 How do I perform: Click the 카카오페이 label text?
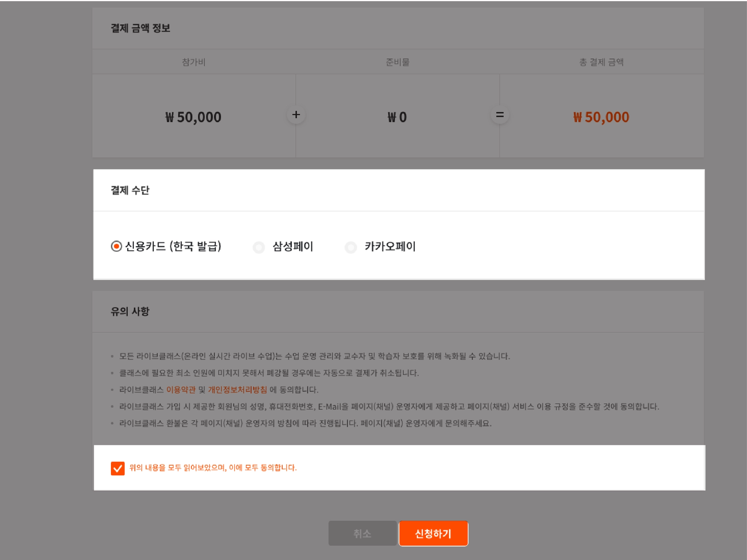[x=390, y=246]
